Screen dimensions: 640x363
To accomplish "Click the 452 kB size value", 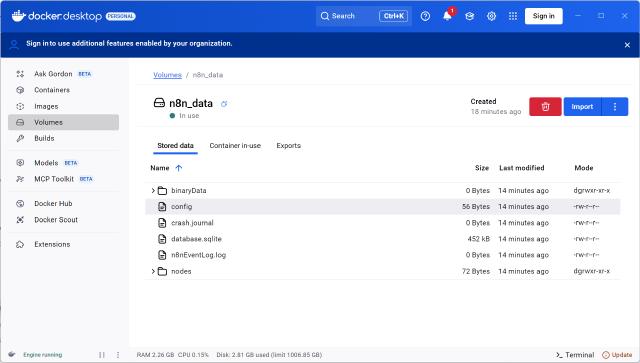I will click(x=478, y=239).
